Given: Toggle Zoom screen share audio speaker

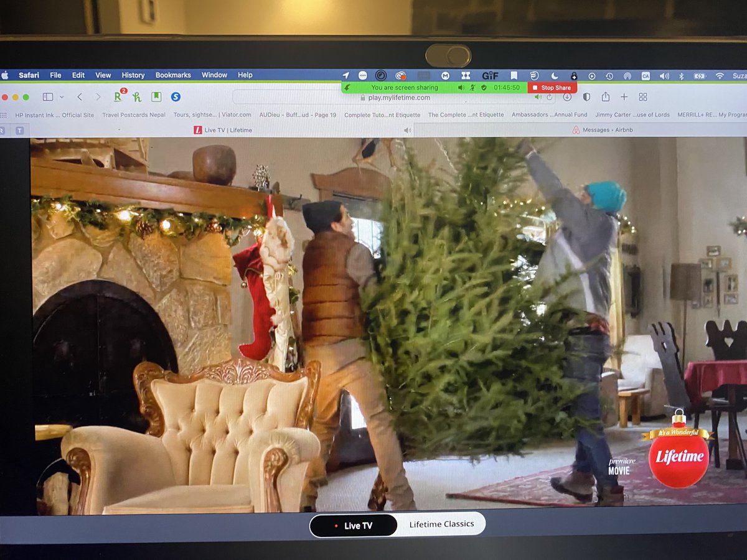Looking at the screenshot, I should pyautogui.click(x=461, y=88).
